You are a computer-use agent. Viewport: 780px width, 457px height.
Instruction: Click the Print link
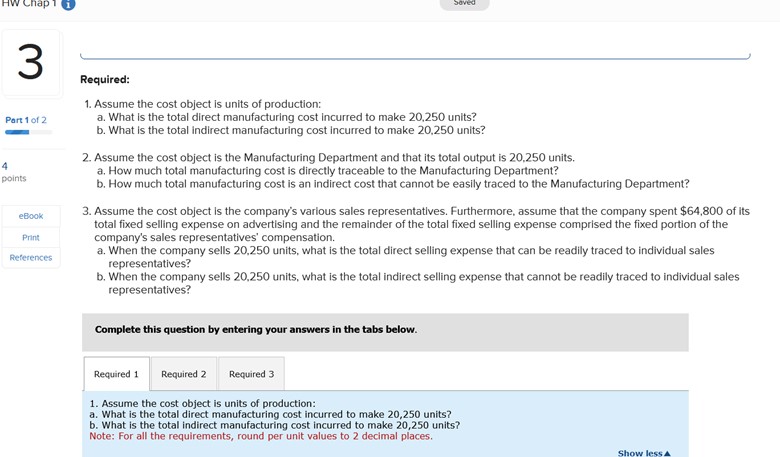tap(31, 237)
